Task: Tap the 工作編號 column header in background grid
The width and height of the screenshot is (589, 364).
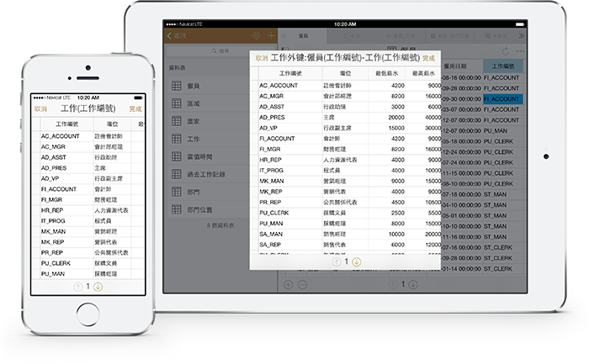Action: (503, 66)
